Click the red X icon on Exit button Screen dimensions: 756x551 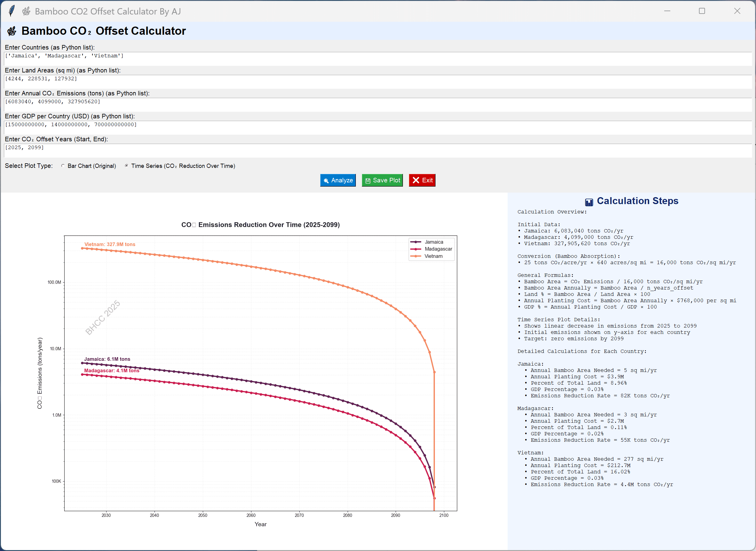pos(416,181)
